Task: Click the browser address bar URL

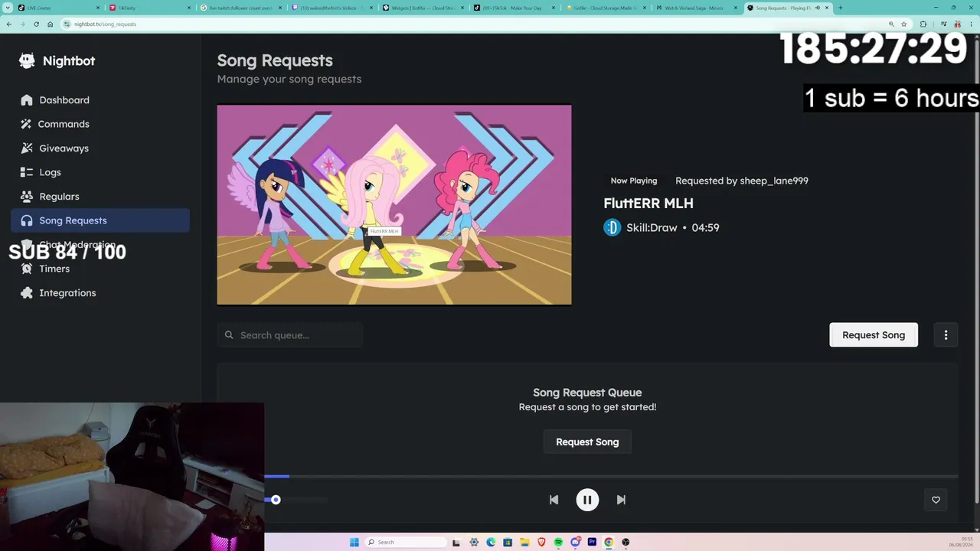Action: click(x=106, y=24)
